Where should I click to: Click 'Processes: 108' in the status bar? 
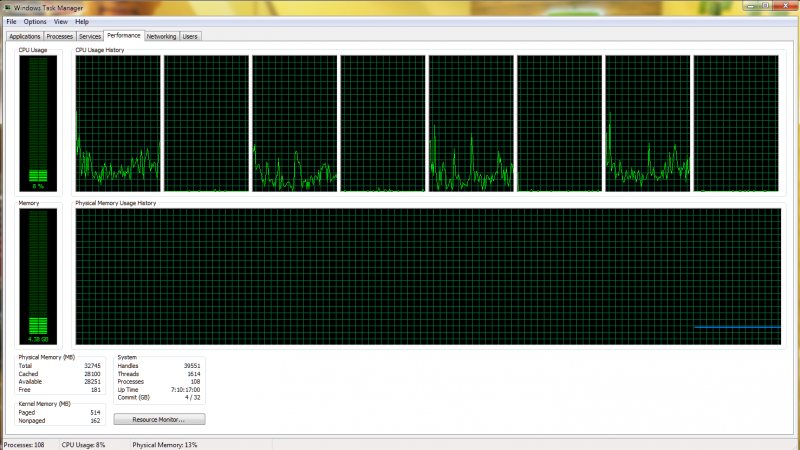pyautogui.click(x=24, y=445)
